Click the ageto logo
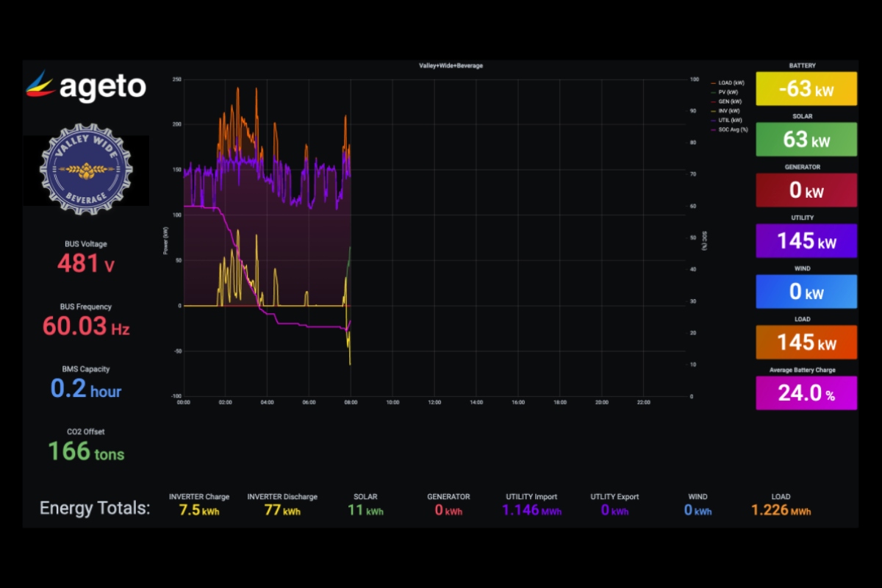Screen dimensions: 882x588 (x=85, y=87)
